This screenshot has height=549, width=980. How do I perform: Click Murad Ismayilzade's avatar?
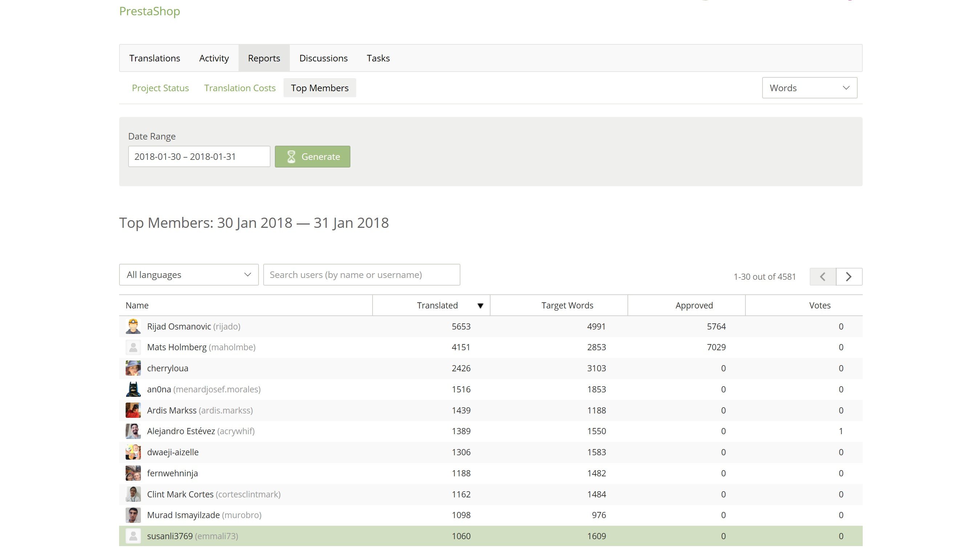tap(133, 515)
